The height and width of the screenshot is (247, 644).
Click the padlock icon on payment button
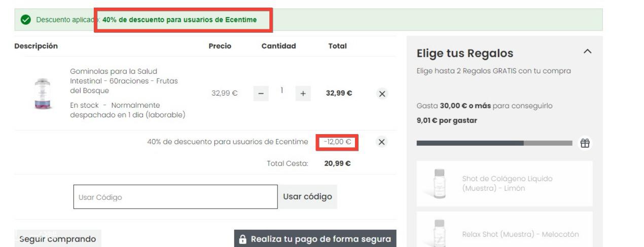[243, 239]
